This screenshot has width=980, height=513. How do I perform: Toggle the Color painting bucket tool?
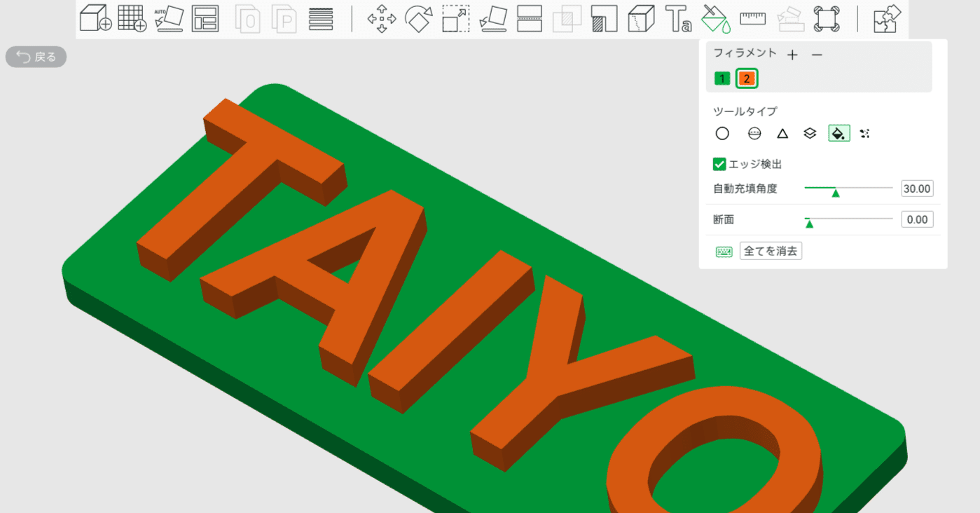[x=716, y=19]
